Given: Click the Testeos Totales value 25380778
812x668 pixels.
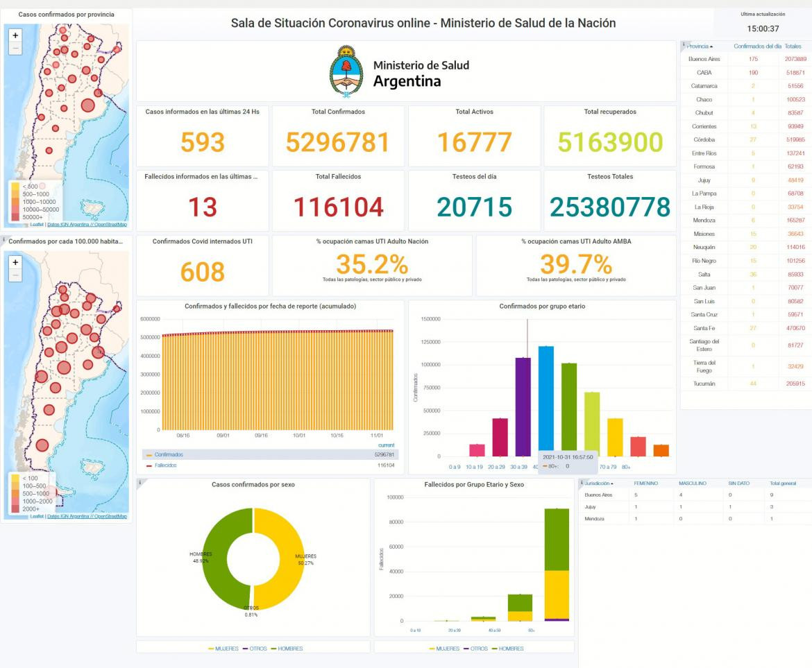Looking at the screenshot, I should [x=610, y=207].
